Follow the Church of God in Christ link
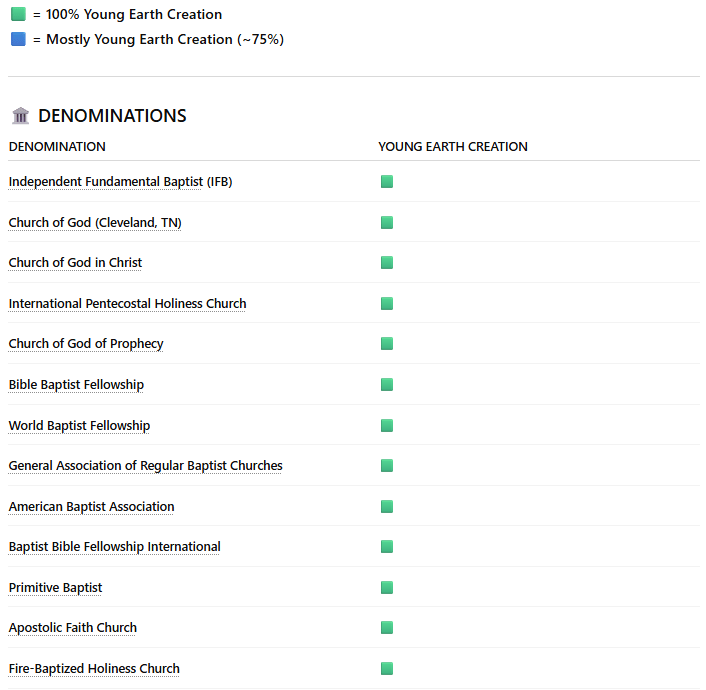Screen dimensions: 706x690 (x=75, y=263)
